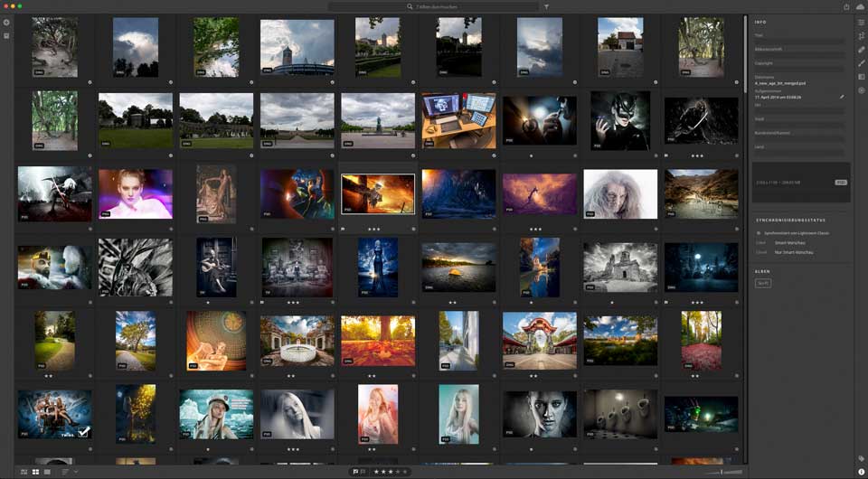Open My Photos library panel icon
This screenshot has width=868, height=479.
6,36
